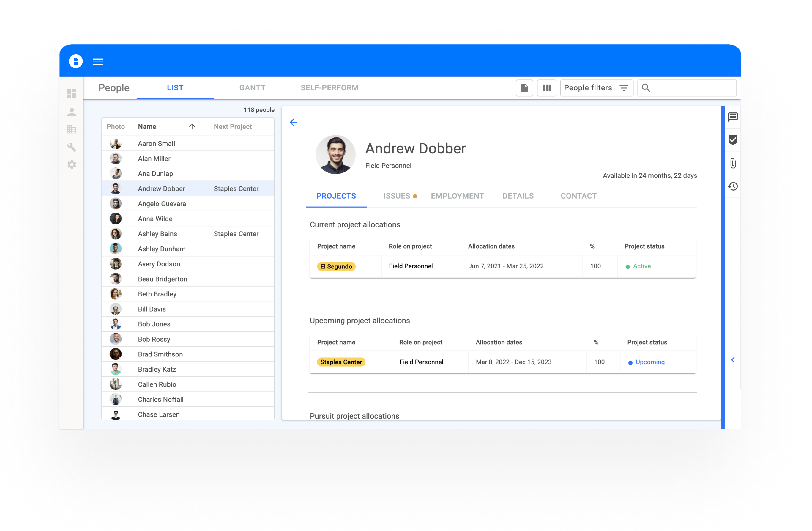Screen dimensions: 812x531
Task: Click the dashboard grid sidebar icon
Action: [x=72, y=94]
